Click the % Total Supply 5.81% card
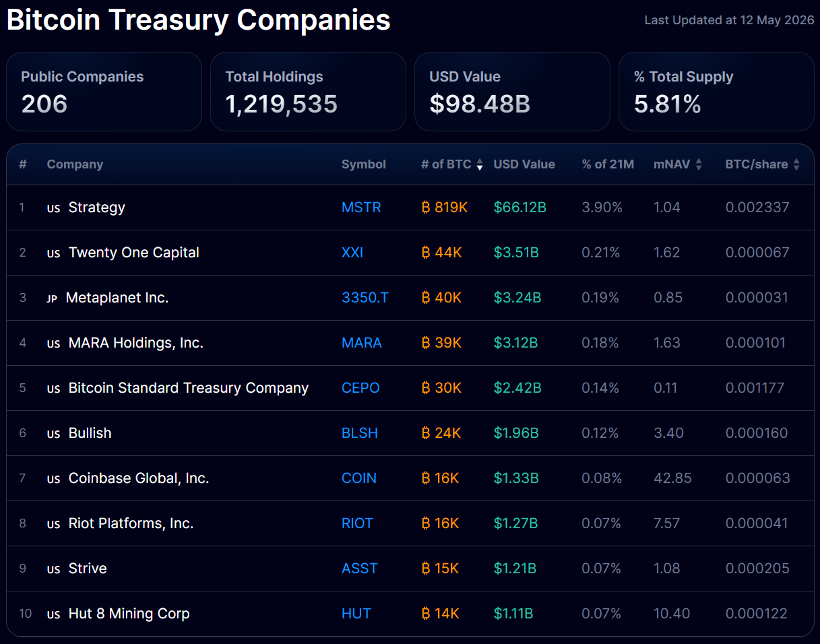The height and width of the screenshot is (644, 820). (716, 92)
